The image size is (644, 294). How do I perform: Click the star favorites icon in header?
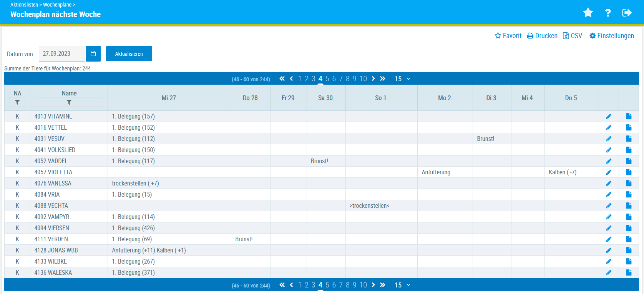[x=588, y=13]
